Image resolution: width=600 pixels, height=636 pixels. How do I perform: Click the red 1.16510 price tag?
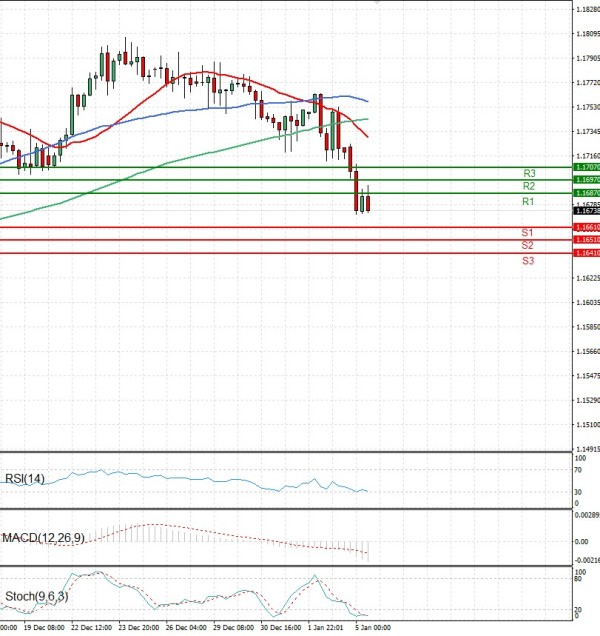point(586,240)
